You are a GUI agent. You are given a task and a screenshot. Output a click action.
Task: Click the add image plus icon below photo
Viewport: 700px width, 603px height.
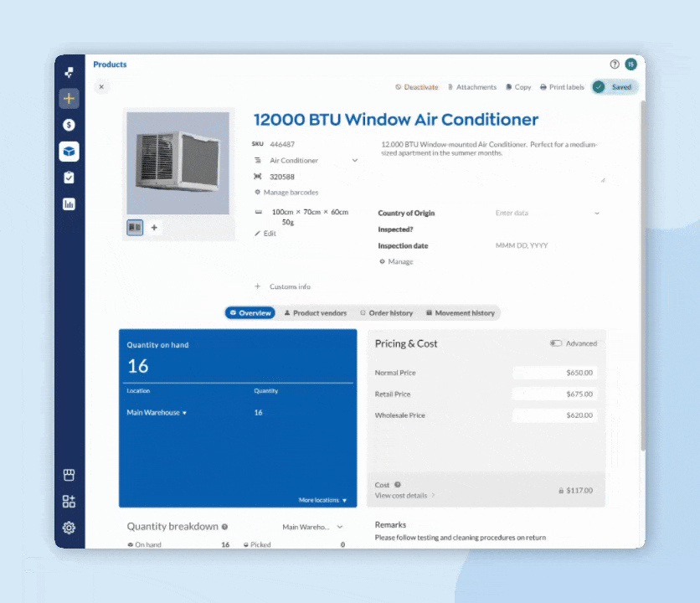click(154, 228)
